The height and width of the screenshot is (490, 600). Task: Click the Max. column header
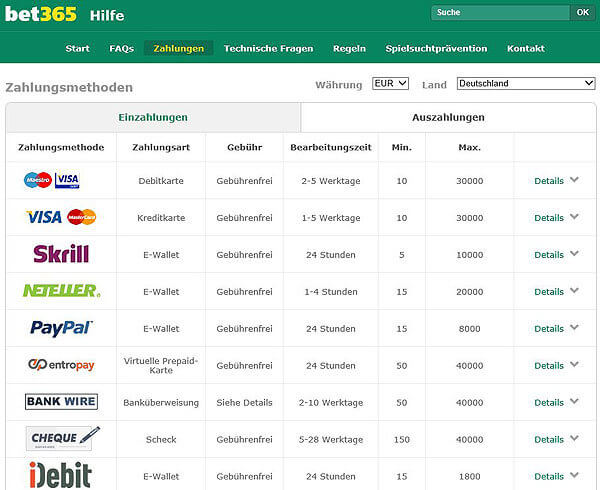click(x=470, y=147)
